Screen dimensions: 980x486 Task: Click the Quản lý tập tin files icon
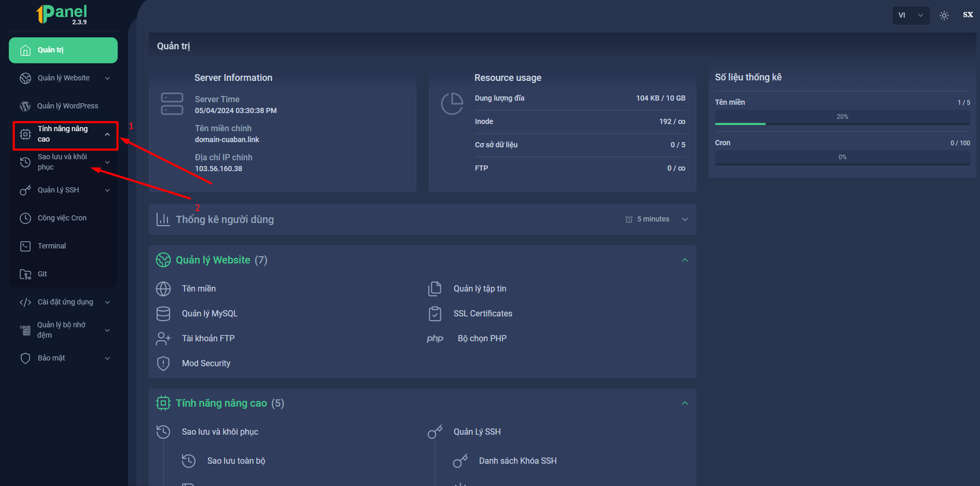[435, 289]
